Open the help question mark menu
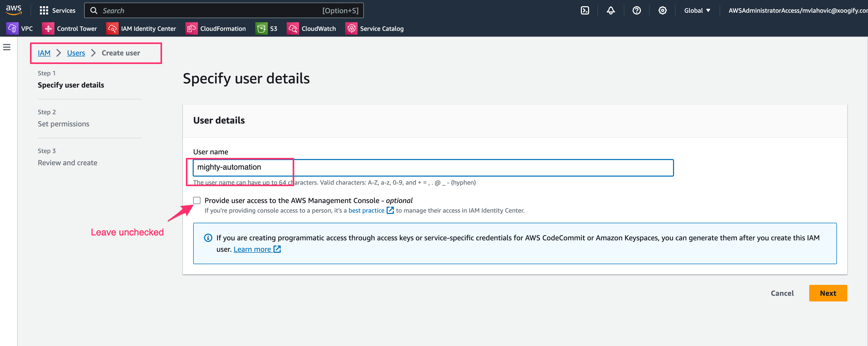The width and height of the screenshot is (868, 346). pyautogui.click(x=636, y=10)
